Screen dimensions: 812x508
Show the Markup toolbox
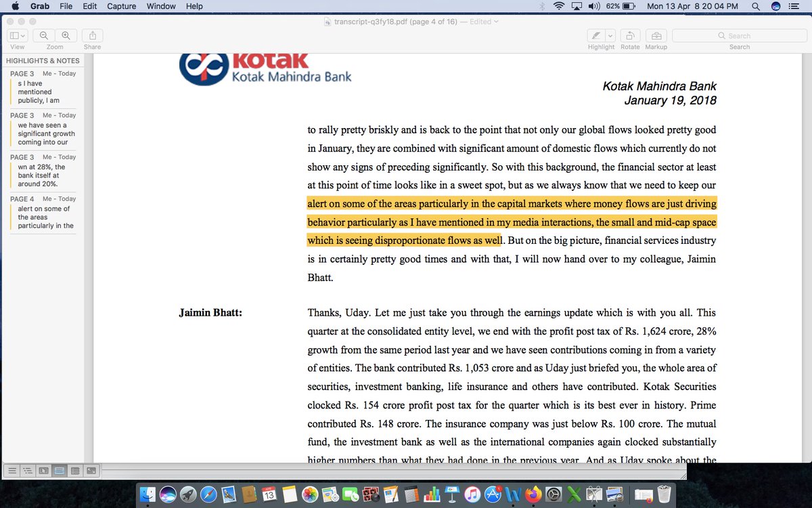[656, 35]
